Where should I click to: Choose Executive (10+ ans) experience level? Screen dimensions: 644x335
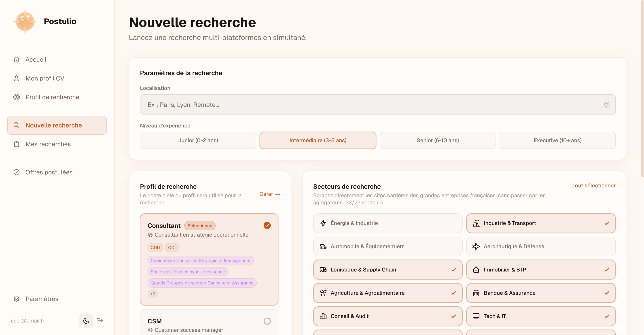click(x=557, y=140)
